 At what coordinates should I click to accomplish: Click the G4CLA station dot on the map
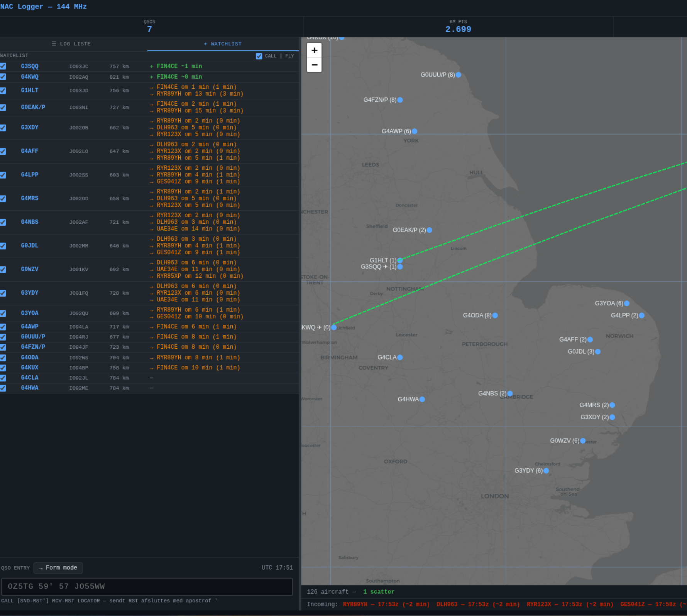(x=400, y=357)
